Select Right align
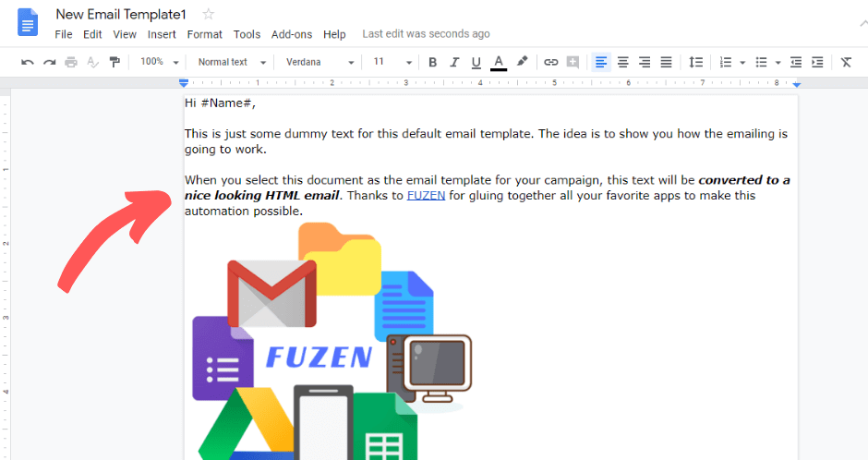The width and height of the screenshot is (868, 460). (645, 62)
